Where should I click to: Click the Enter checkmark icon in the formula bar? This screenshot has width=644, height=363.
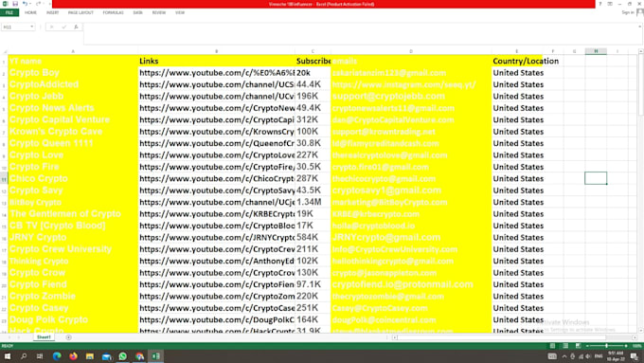tap(63, 27)
